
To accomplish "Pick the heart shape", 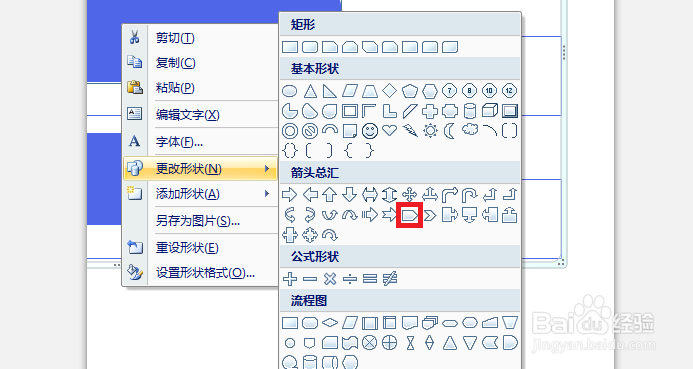I will [389, 131].
